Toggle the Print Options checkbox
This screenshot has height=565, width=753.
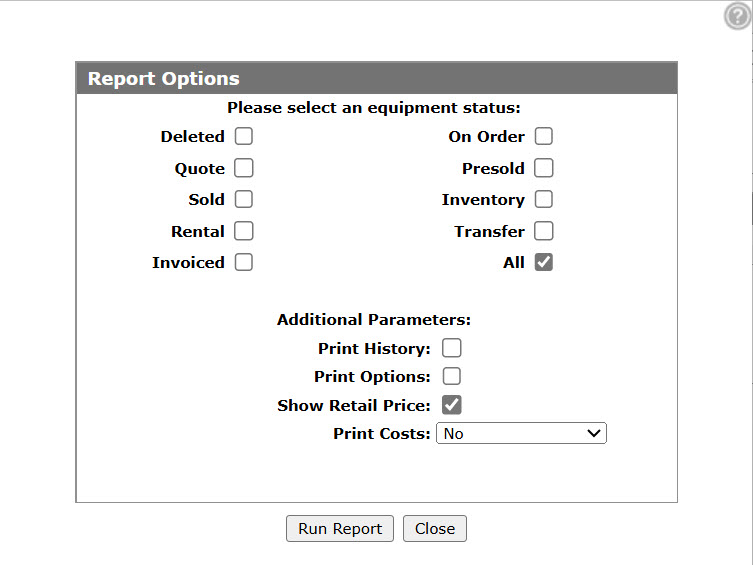pyautogui.click(x=451, y=376)
